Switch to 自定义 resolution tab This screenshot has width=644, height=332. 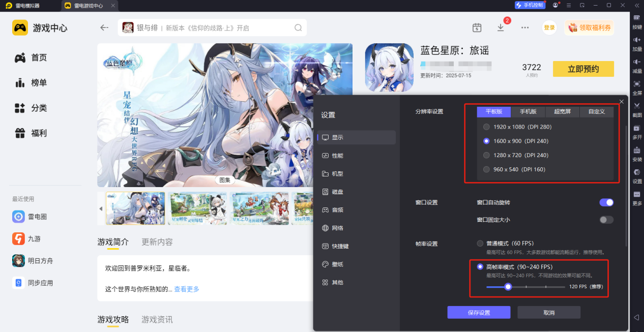tap(597, 111)
